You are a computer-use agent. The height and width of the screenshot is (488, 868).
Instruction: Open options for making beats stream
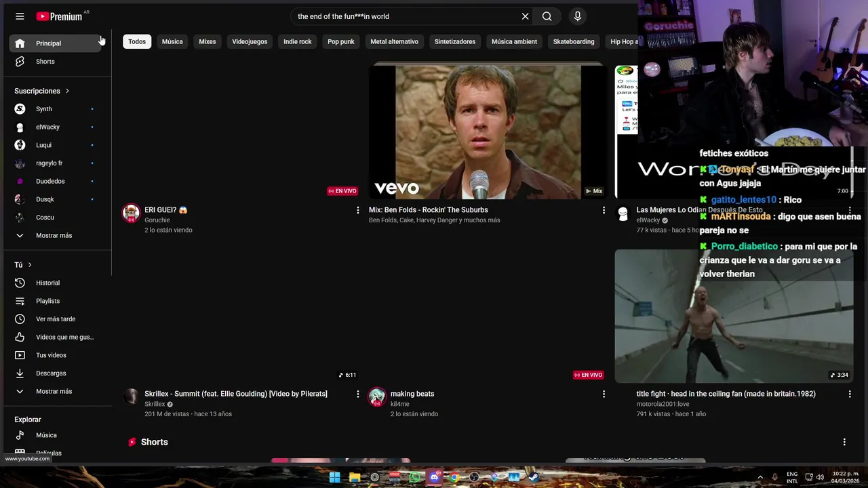coord(604,394)
